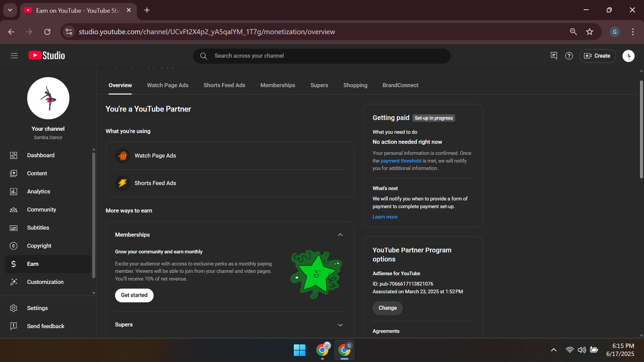Click the page vertical scrollbar
The height and width of the screenshot is (362, 644).
[x=641, y=129]
